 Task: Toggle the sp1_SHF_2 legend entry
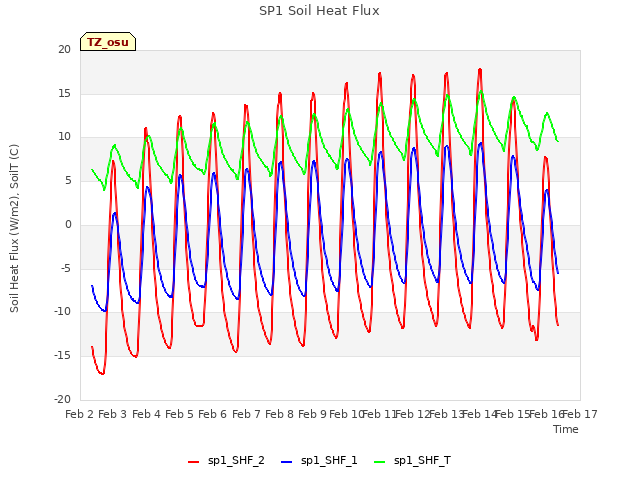226,461
